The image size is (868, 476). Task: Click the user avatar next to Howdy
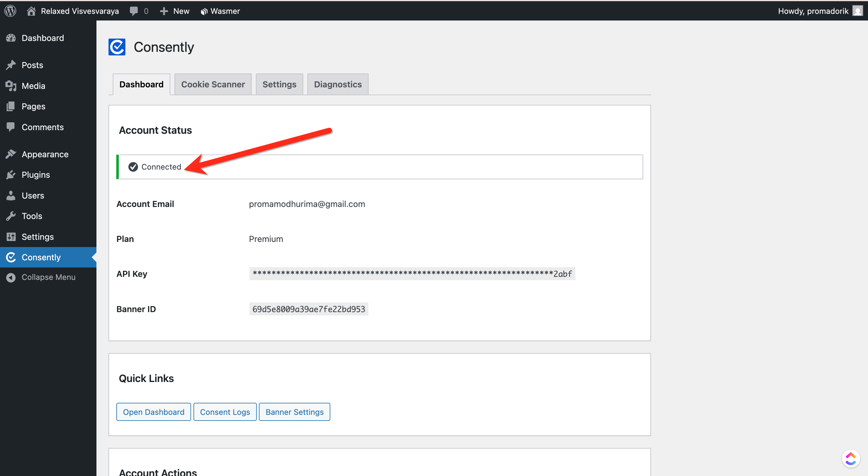(x=857, y=11)
